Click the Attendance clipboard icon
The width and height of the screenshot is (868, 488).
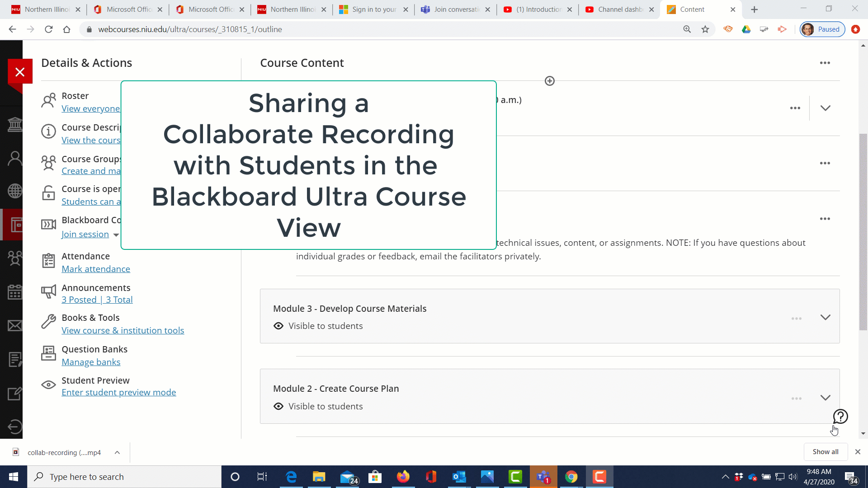pos(48,260)
